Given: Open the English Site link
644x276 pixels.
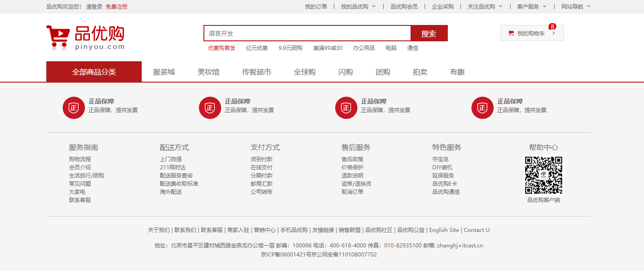Looking at the screenshot, I should coord(444,230).
